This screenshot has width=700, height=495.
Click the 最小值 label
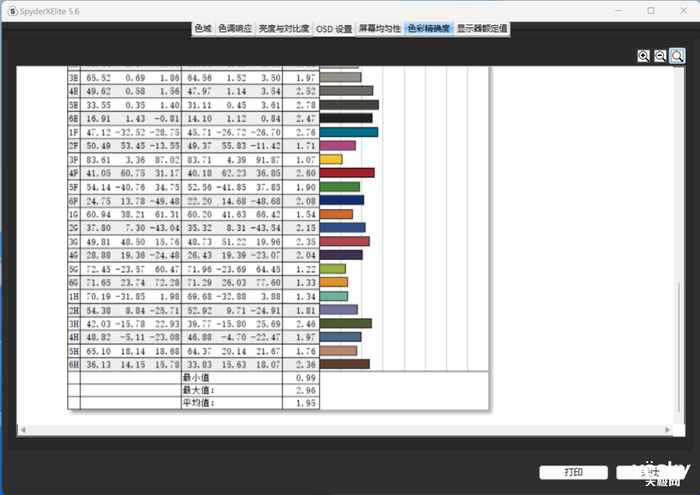click(x=196, y=378)
